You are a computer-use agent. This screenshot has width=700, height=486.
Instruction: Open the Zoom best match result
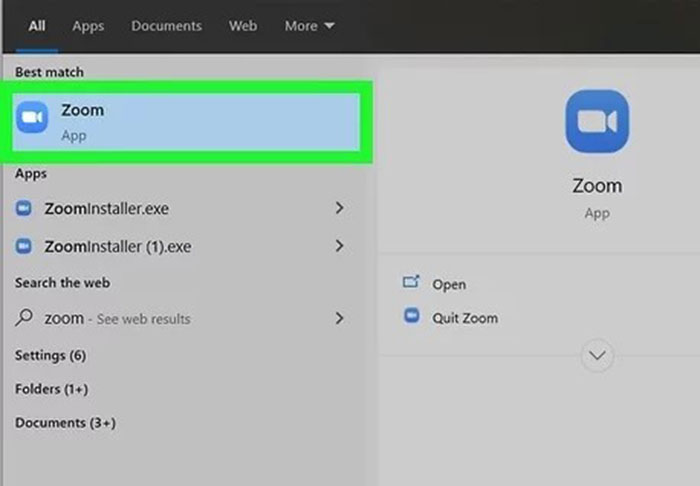coord(186,122)
